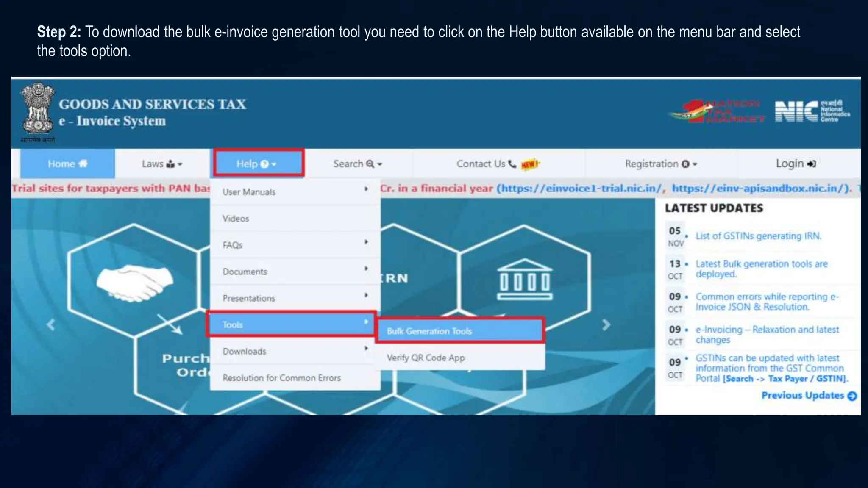Click "GOODS AND SERVICES TAX" header title
The image size is (868, 488).
pyautogui.click(x=152, y=104)
